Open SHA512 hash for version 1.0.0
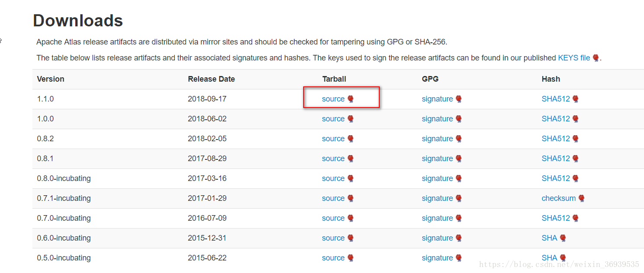This screenshot has width=644, height=273. tap(556, 119)
